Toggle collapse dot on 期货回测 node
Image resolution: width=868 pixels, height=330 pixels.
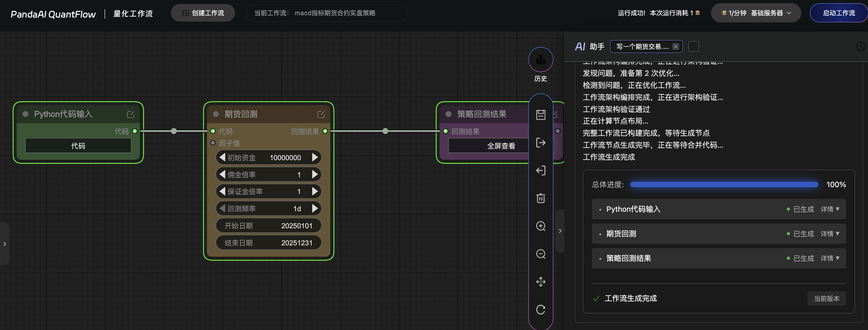pyautogui.click(x=216, y=114)
